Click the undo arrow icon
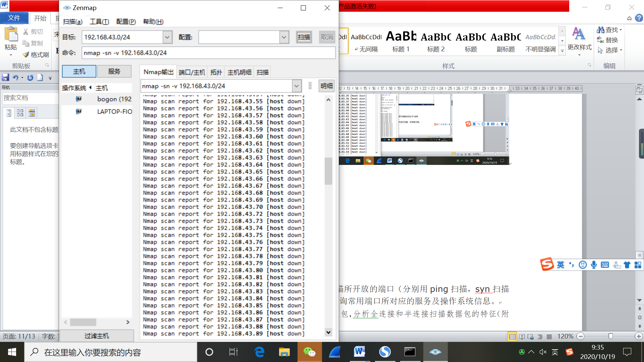 pyautogui.click(x=15, y=77)
